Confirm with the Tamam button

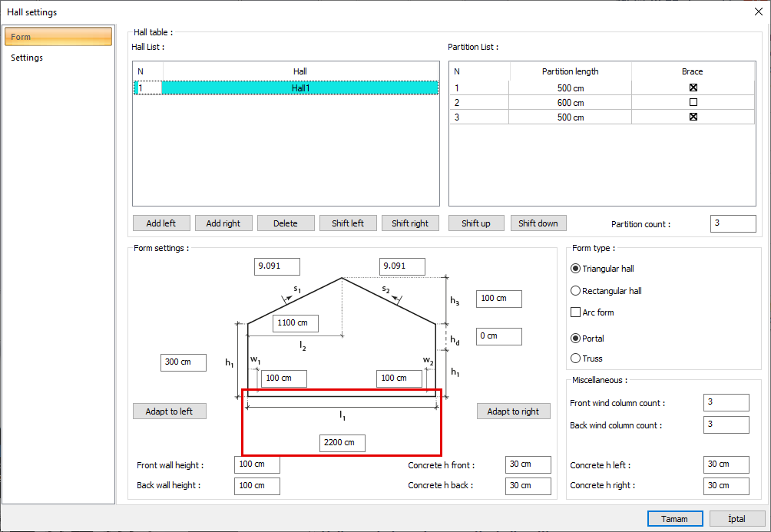pos(675,519)
